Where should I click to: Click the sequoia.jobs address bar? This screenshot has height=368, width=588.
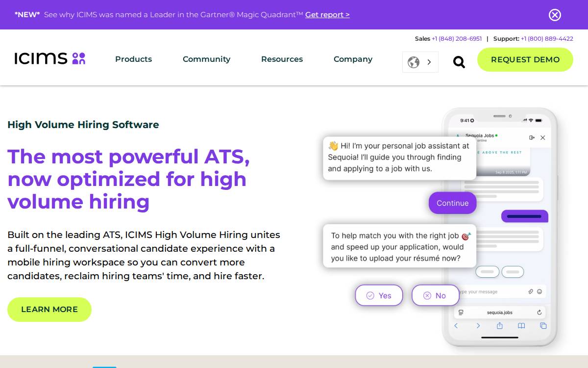point(500,312)
